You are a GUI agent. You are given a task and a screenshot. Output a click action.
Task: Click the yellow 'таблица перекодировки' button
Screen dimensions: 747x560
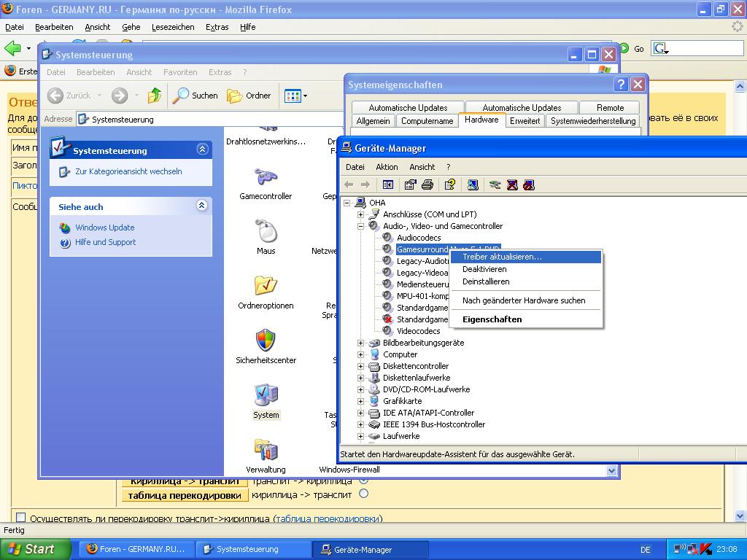point(185,495)
